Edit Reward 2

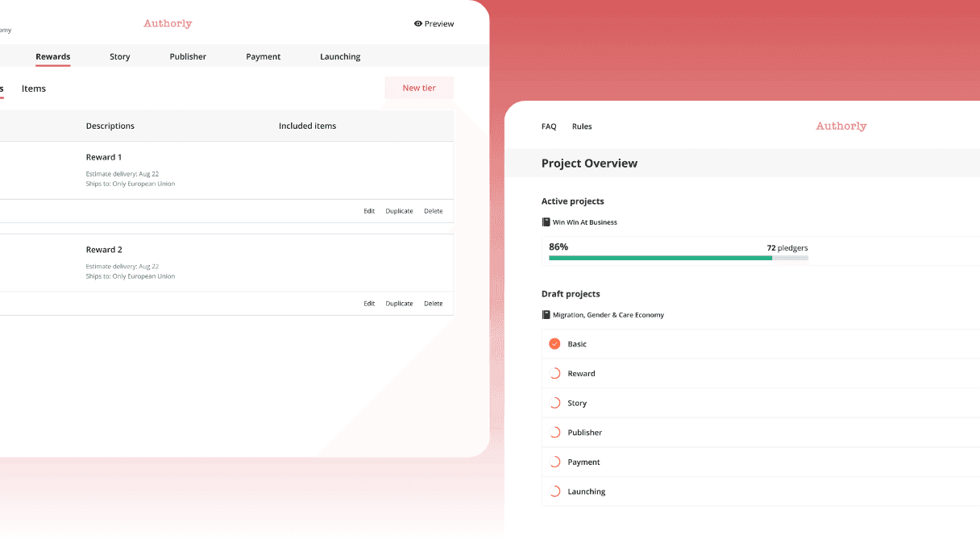pos(369,304)
